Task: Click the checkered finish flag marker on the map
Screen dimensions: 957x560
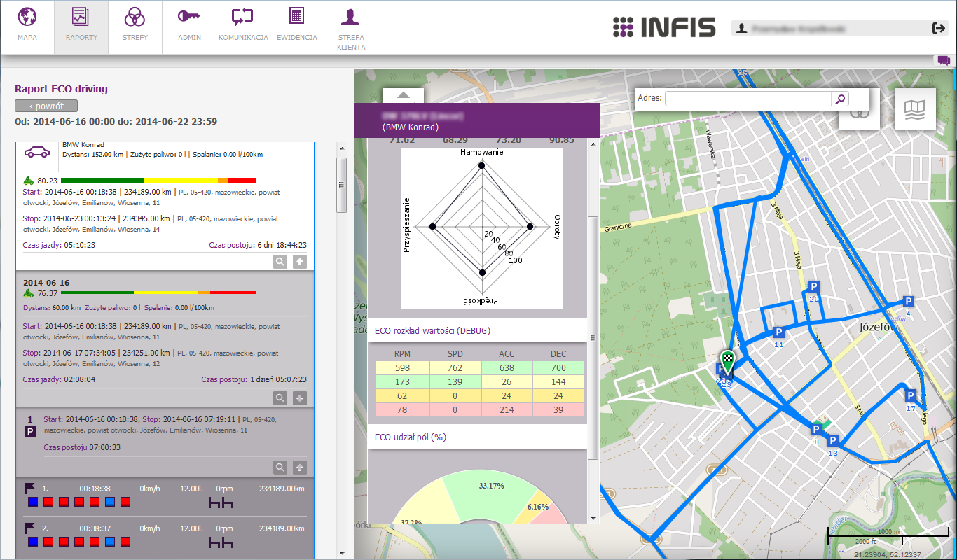Action: point(729,361)
